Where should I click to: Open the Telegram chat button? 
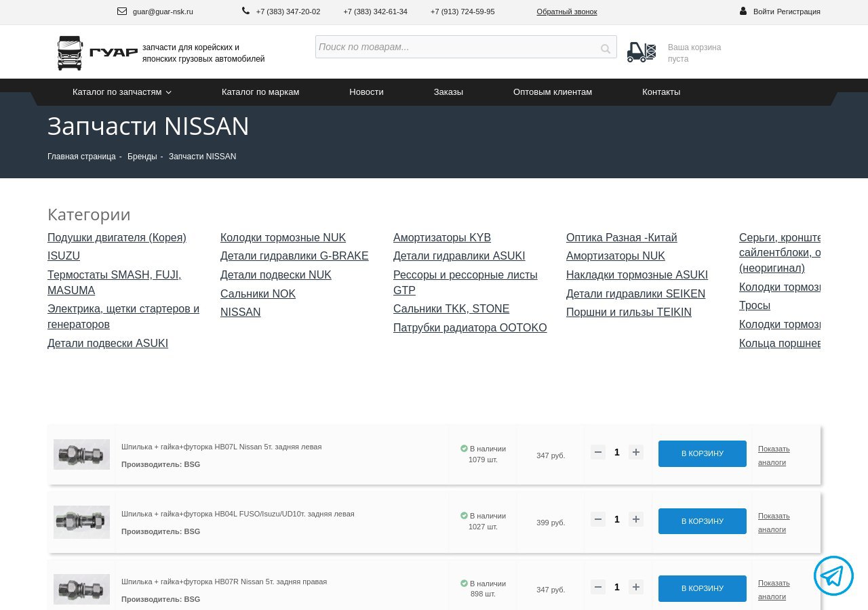[833, 575]
